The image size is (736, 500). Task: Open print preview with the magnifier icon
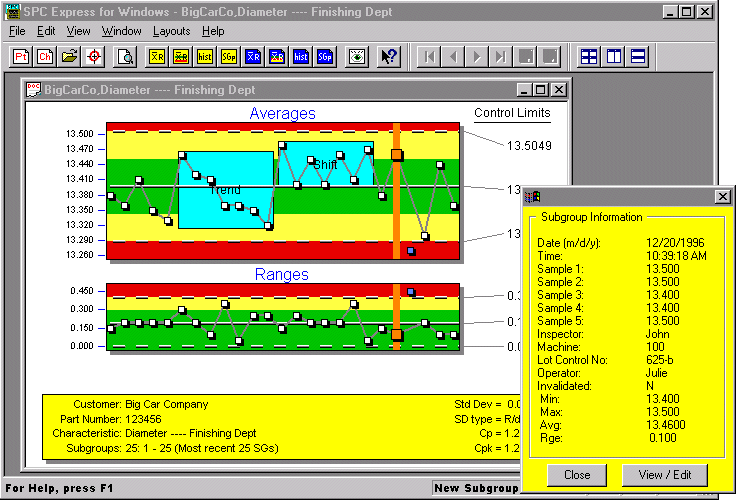(x=126, y=57)
